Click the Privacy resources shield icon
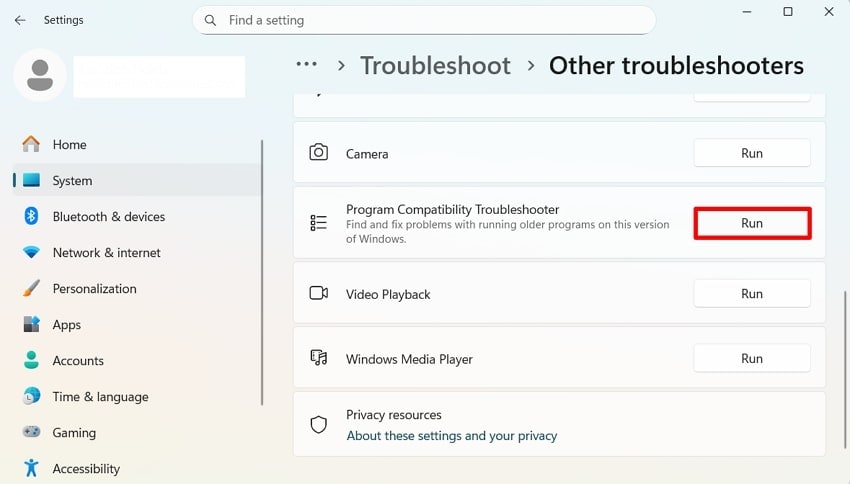 [x=319, y=424]
